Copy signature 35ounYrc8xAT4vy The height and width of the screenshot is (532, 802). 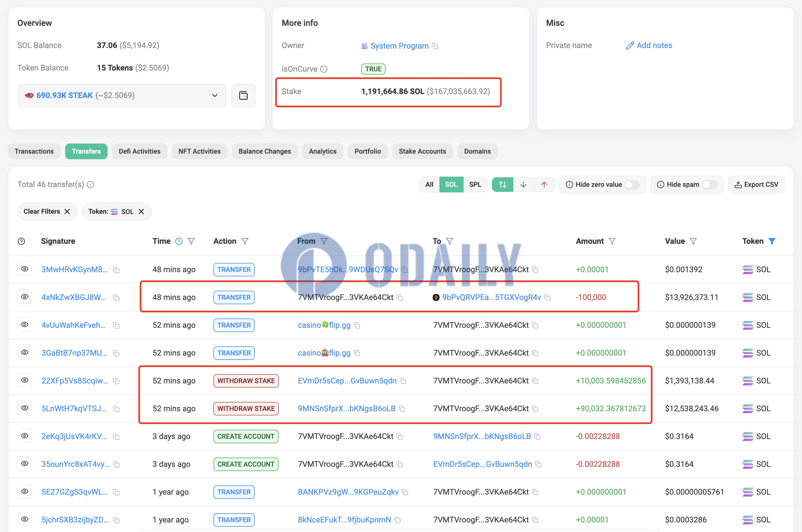(116, 465)
